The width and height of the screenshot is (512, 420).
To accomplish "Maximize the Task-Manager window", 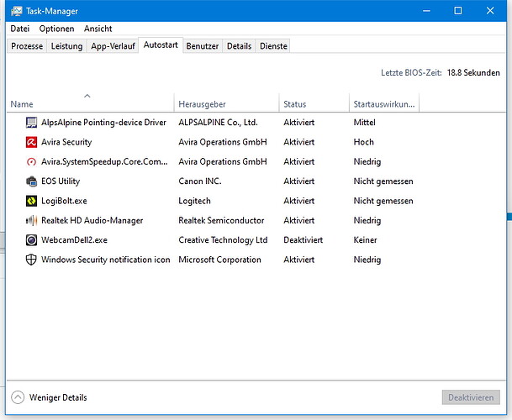I will [x=458, y=11].
